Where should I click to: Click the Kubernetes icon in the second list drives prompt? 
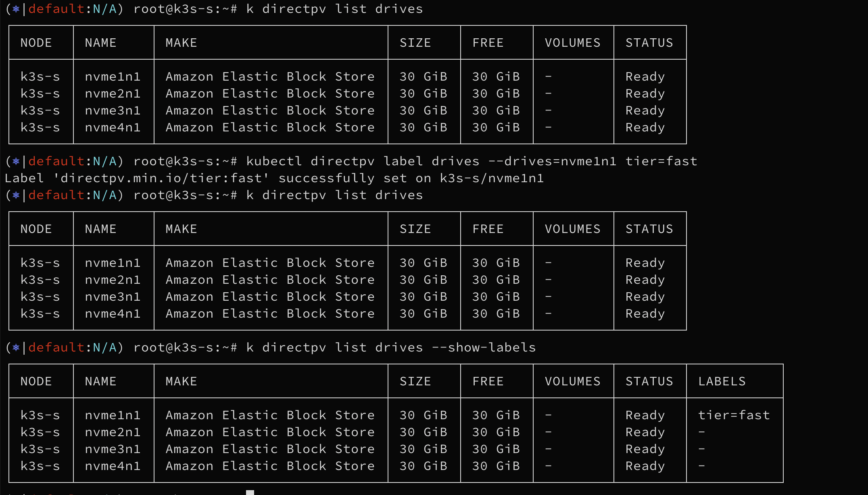click(16, 195)
